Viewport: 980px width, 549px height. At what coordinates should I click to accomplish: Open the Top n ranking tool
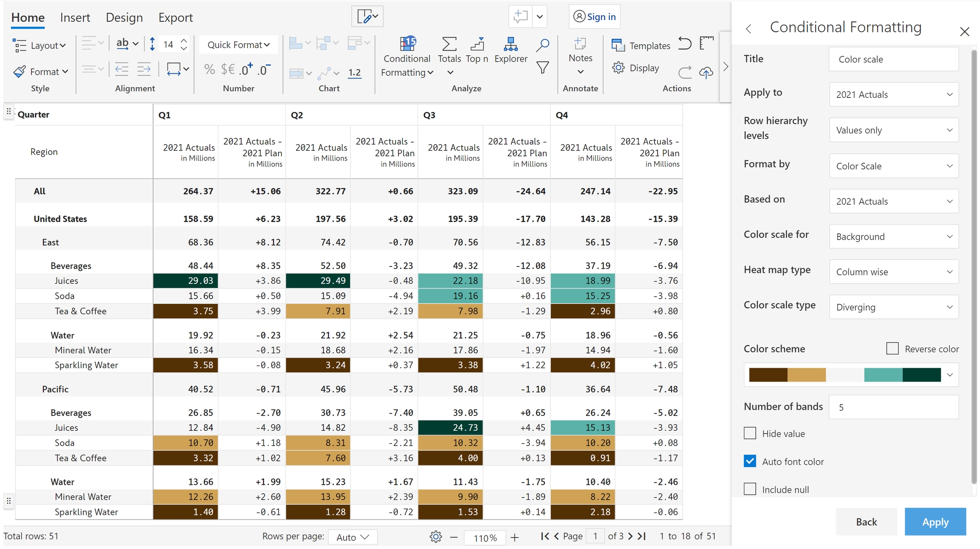477,44
